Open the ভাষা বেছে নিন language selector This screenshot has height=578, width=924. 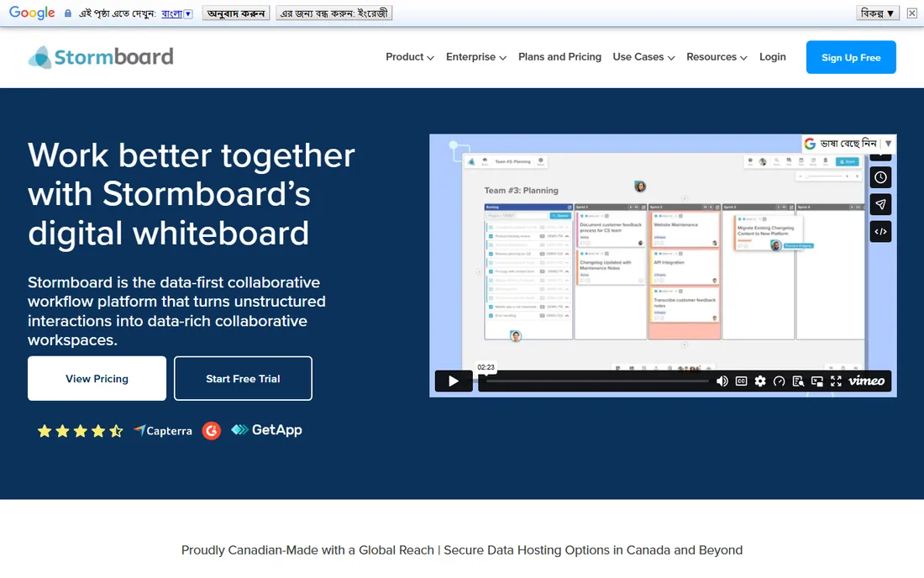pos(848,143)
